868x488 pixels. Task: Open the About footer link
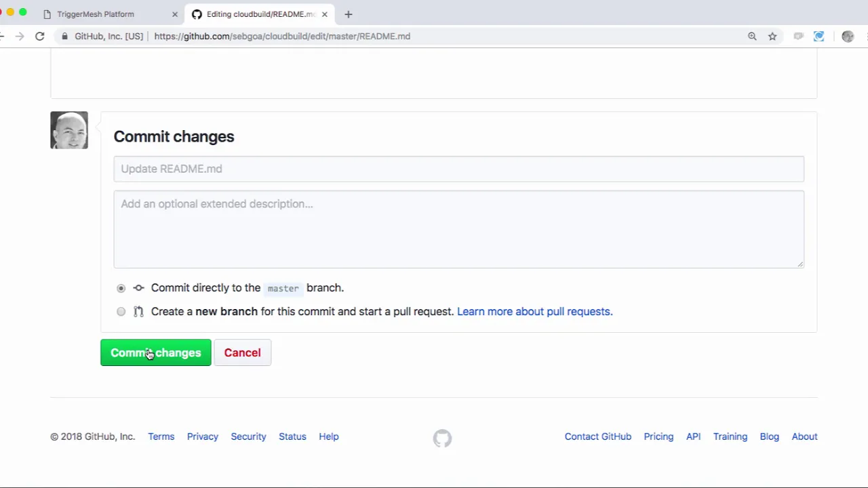click(x=805, y=436)
